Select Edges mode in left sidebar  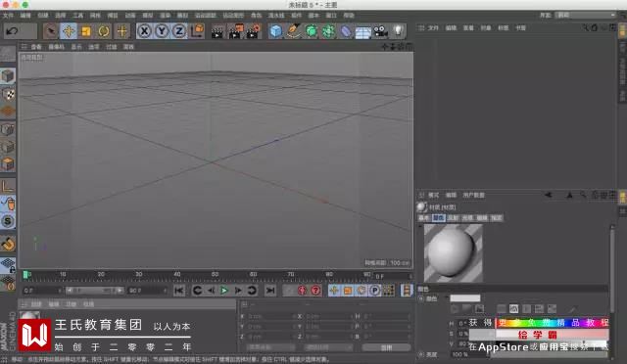pyautogui.click(x=8, y=147)
